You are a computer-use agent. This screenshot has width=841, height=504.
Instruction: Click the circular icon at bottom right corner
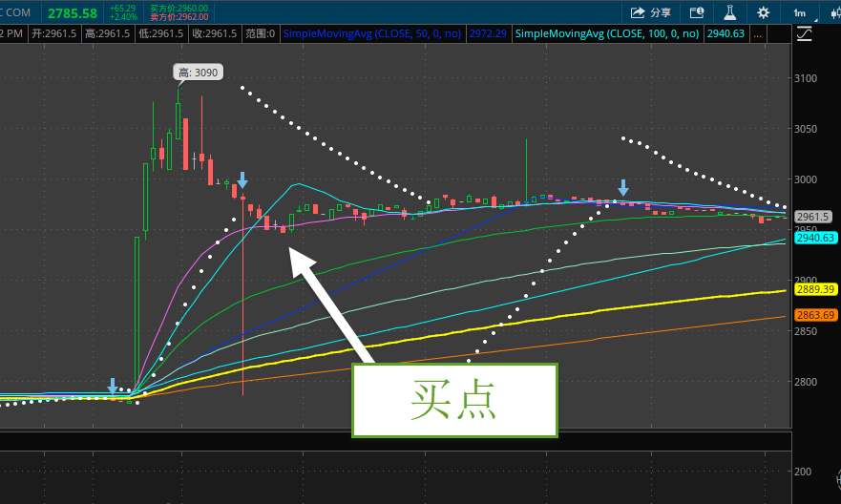[829, 493]
